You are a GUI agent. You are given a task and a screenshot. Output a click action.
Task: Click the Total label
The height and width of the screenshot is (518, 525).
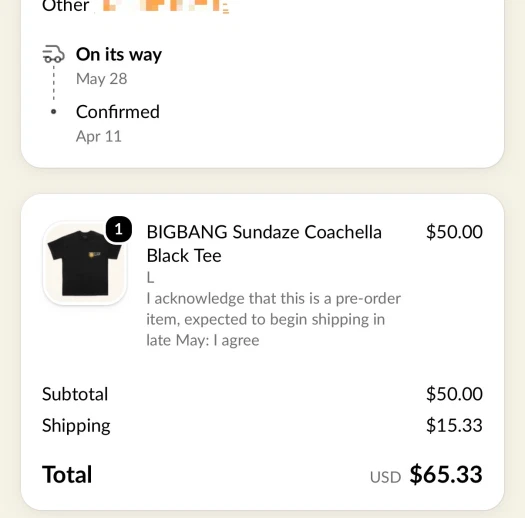pos(67,474)
